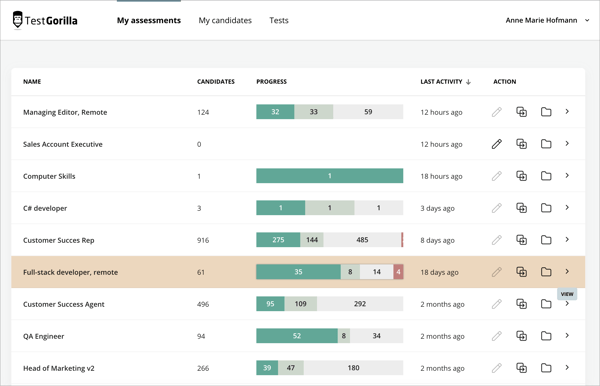View Sales Account Executive via chevron
Image resolution: width=600 pixels, height=386 pixels.
pos(567,143)
